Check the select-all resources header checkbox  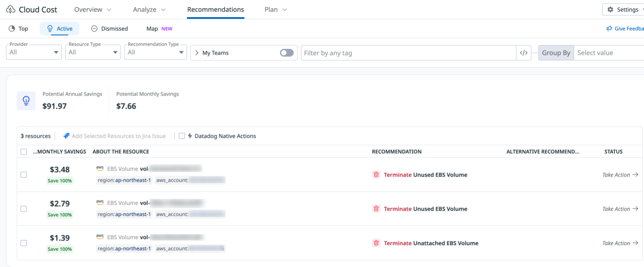[24, 152]
